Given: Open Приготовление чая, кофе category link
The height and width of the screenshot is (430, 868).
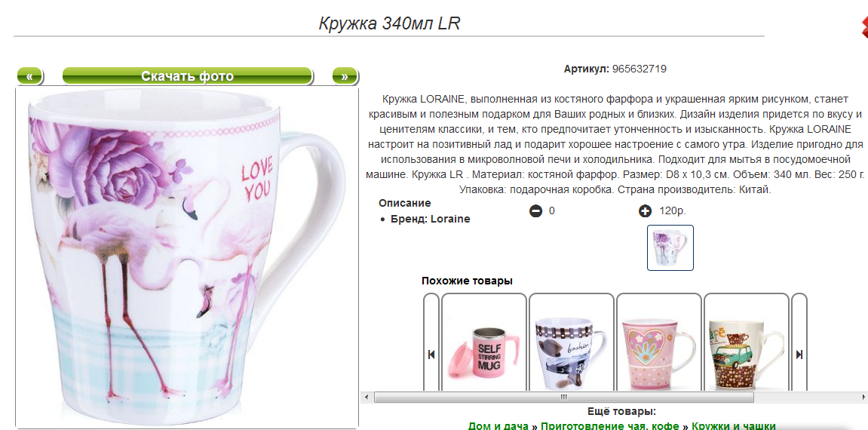Looking at the screenshot, I should (611, 425).
